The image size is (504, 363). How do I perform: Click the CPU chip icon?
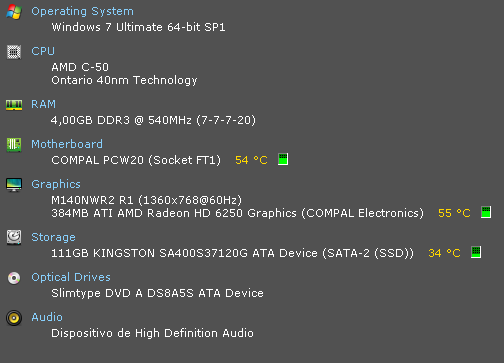14,52
